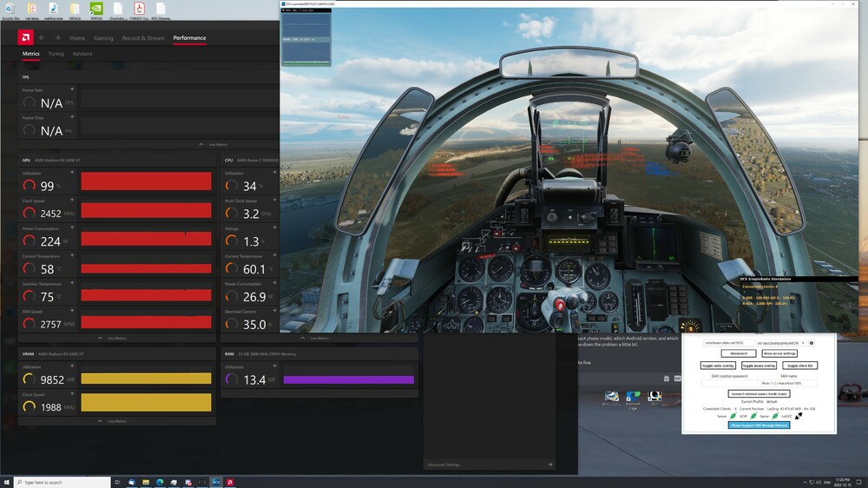Click the GPU Utilization red graph
This screenshot has width=868, height=488.
[x=146, y=181]
